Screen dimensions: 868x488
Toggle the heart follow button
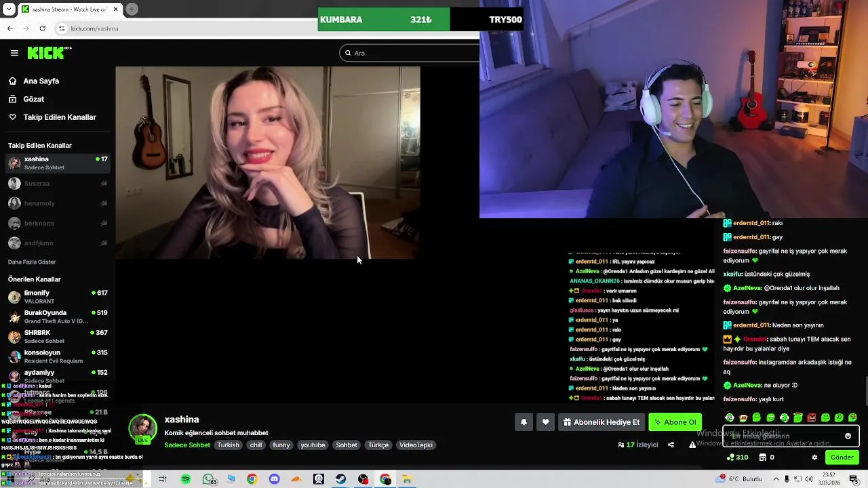click(x=546, y=422)
